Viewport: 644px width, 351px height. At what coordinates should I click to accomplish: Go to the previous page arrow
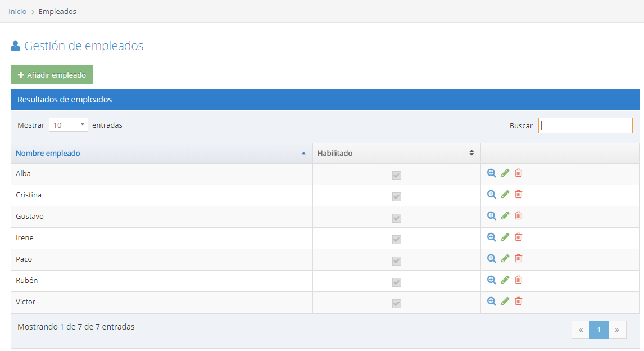pos(580,330)
